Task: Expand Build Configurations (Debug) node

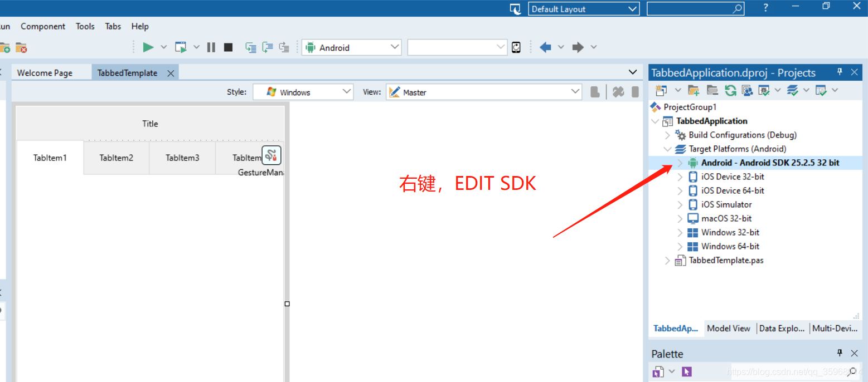Action: [x=667, y=135]
